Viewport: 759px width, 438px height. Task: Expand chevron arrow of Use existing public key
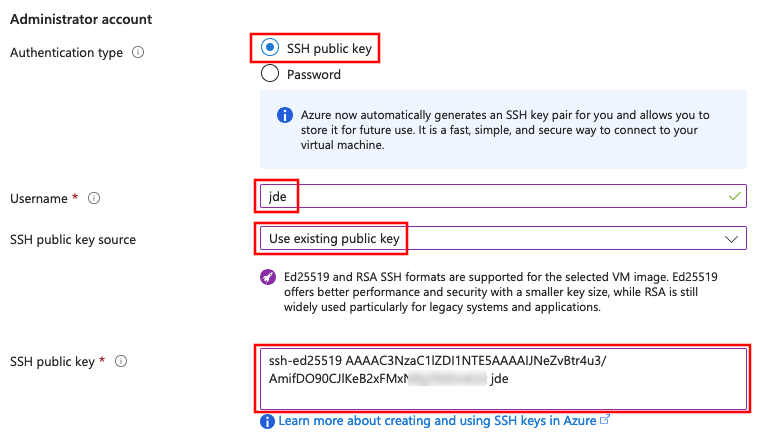[x=730, y=239]
